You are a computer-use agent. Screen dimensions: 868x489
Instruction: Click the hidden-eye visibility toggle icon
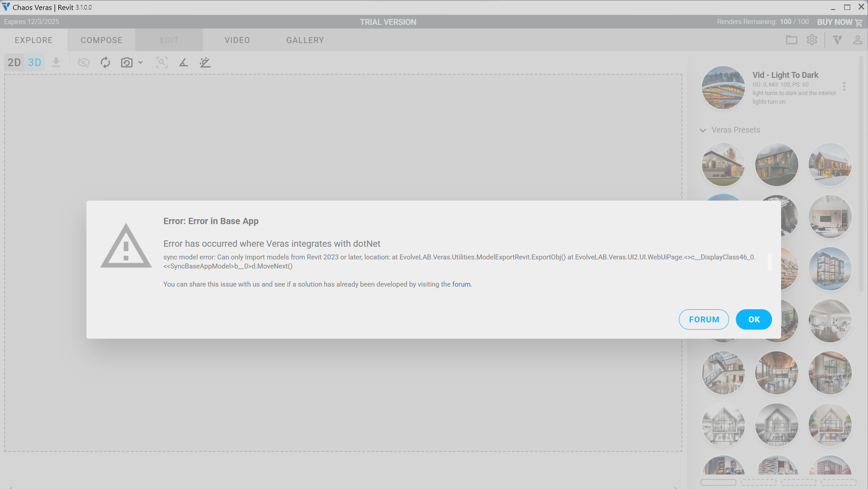[84, 62]
